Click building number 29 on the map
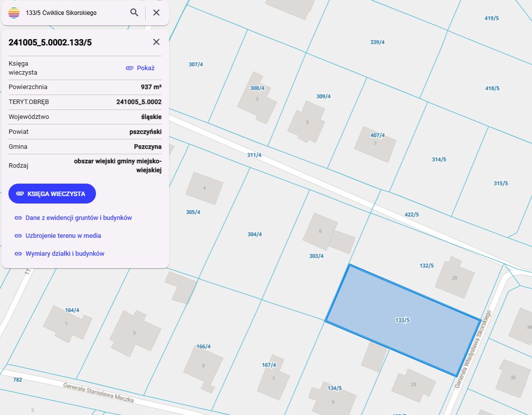Image resolution: width=532 pixels, height=415 pixels. tap(454, 278)
